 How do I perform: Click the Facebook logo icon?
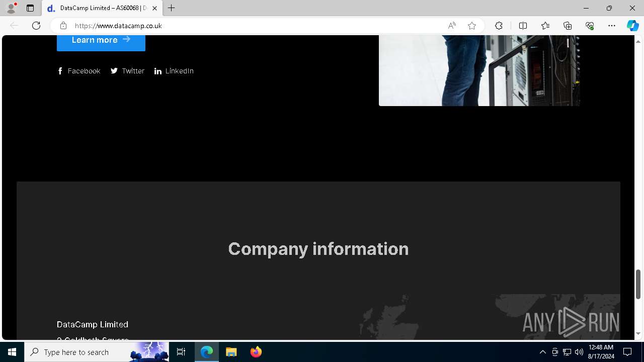click(x=60, y=71)
